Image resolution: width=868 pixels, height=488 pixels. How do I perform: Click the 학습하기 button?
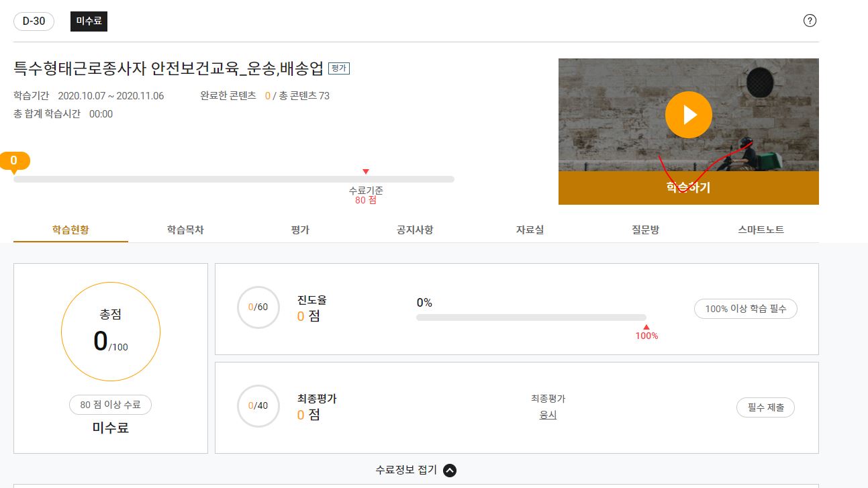pos(688,188)
